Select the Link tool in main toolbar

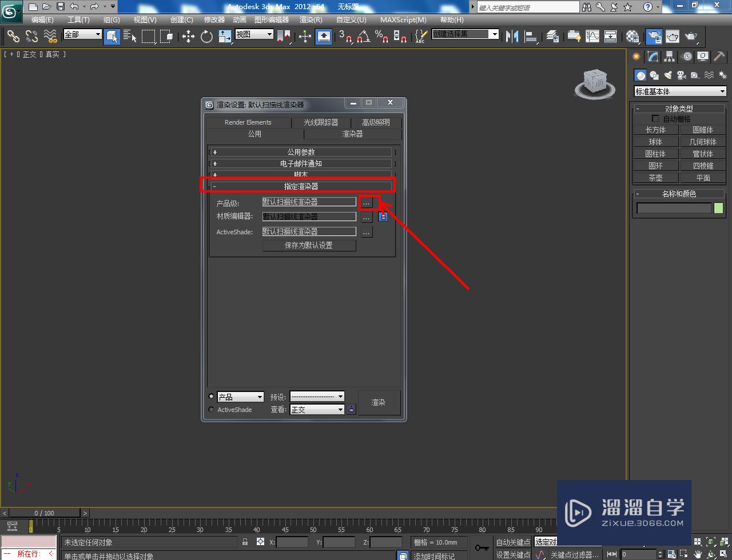click(x=13, y=37)
